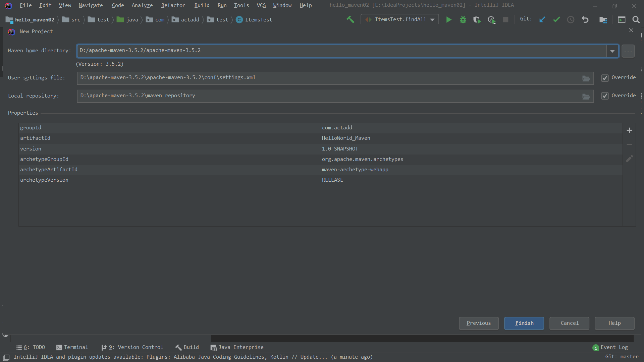Click the Finish button

[x=524, y=323]
